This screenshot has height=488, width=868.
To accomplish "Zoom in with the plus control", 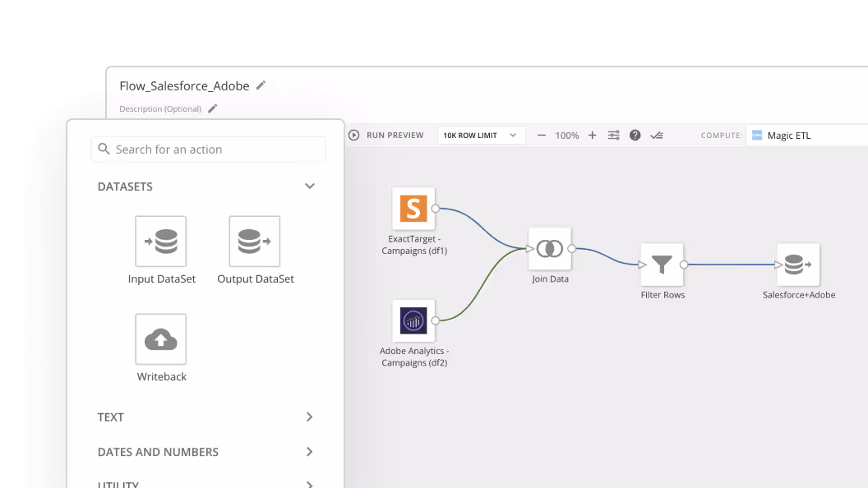I will coord(593,135).
